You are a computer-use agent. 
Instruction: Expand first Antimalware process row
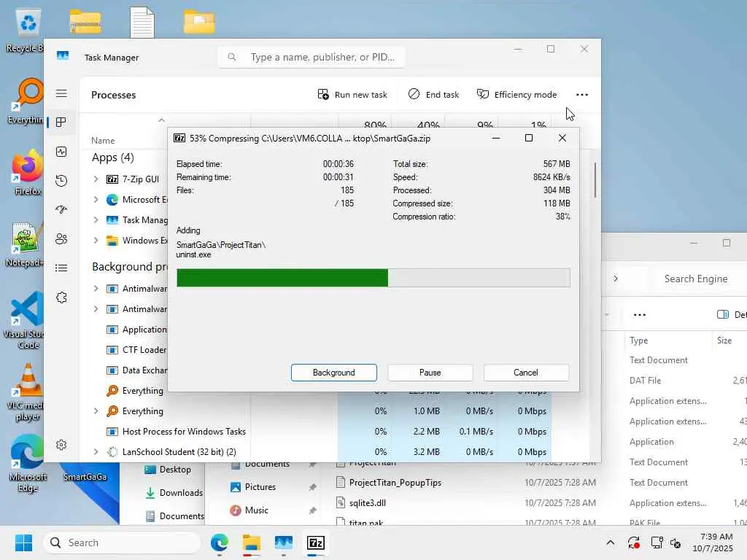pyautogui.click(x=96, y=289)
